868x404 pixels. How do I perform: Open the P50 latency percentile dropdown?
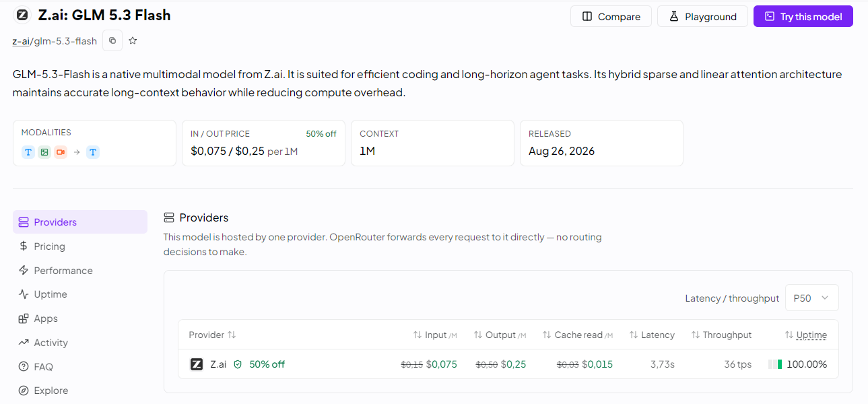click(x=811, y=298)
